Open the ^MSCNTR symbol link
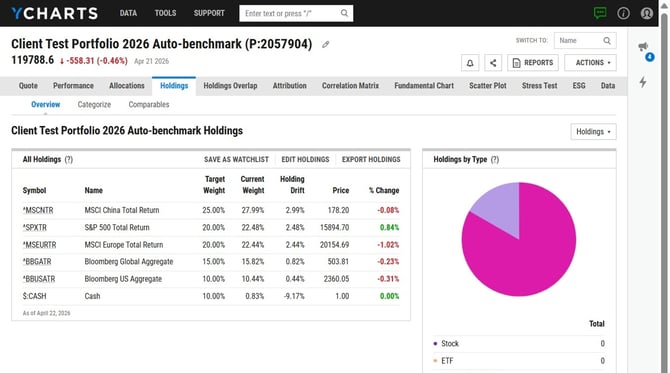This screenshot has width=670, height=373. point(38,210)
